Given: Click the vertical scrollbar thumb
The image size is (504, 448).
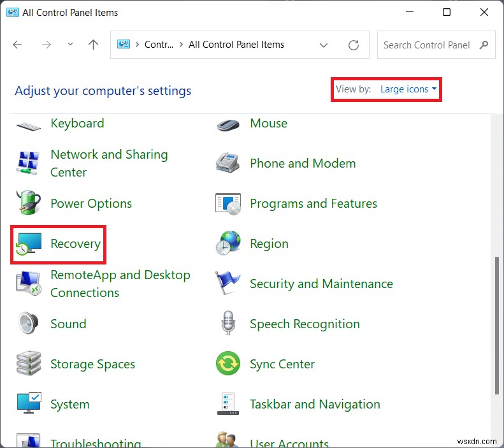Looking at the screenshot, I should (498, 325).
